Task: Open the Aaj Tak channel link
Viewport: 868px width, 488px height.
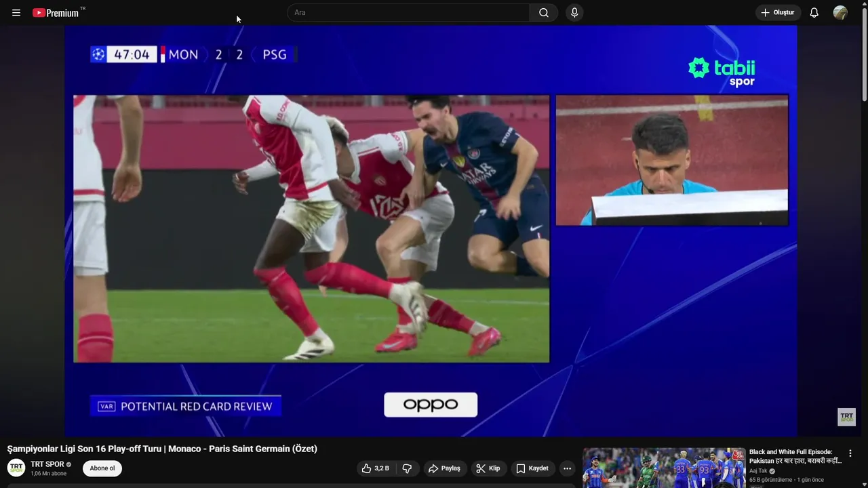Action: (758, 471)
